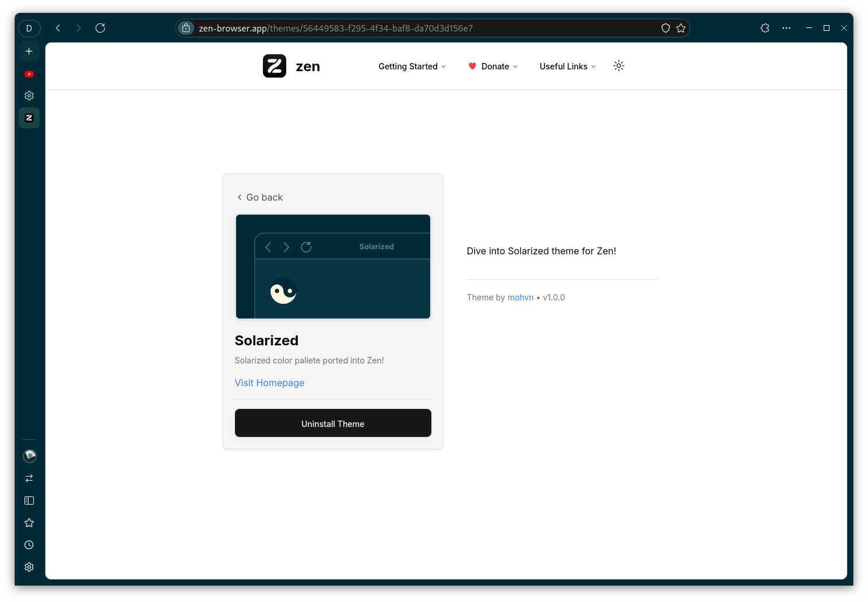This screenshot has width=868, height=602.
Task: Open the Visit Homepage link
Action: click(x=269, y=383)
